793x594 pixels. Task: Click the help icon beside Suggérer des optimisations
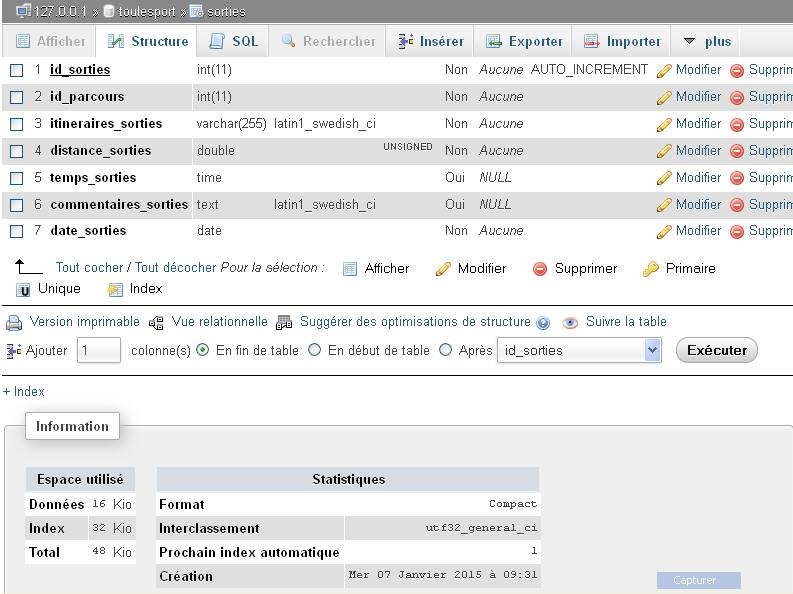(x=543, y=323)
